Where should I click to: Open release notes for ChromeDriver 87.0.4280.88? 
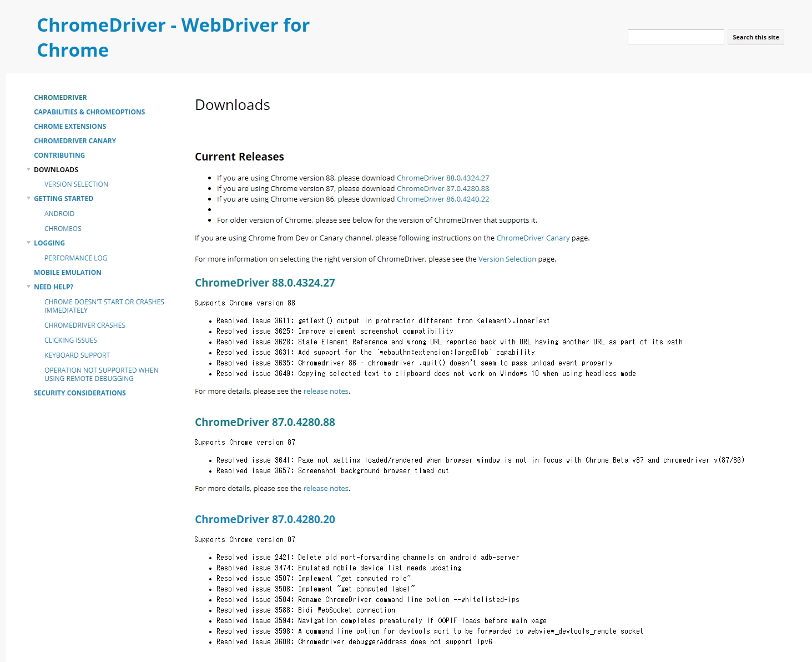(326, 488)
